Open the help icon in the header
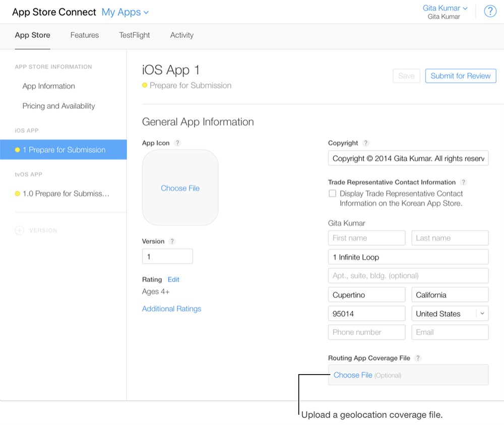 490,12
